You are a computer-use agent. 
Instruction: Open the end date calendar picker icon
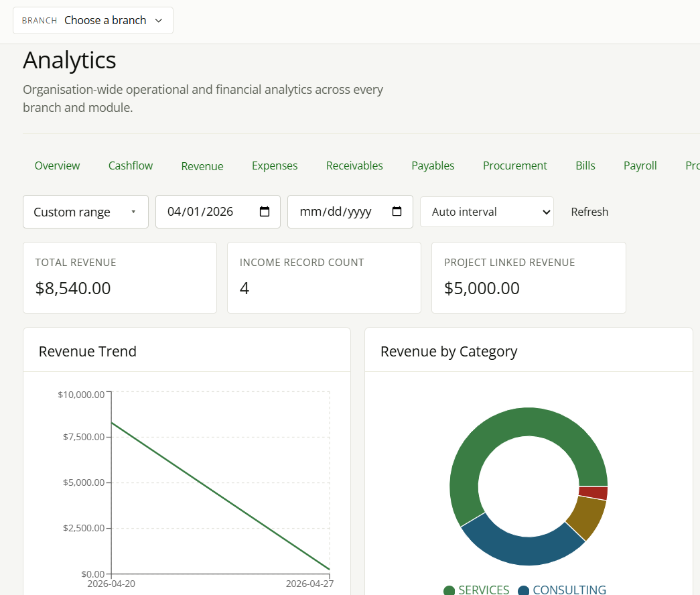pyautogui.click(x=397, y=211)
